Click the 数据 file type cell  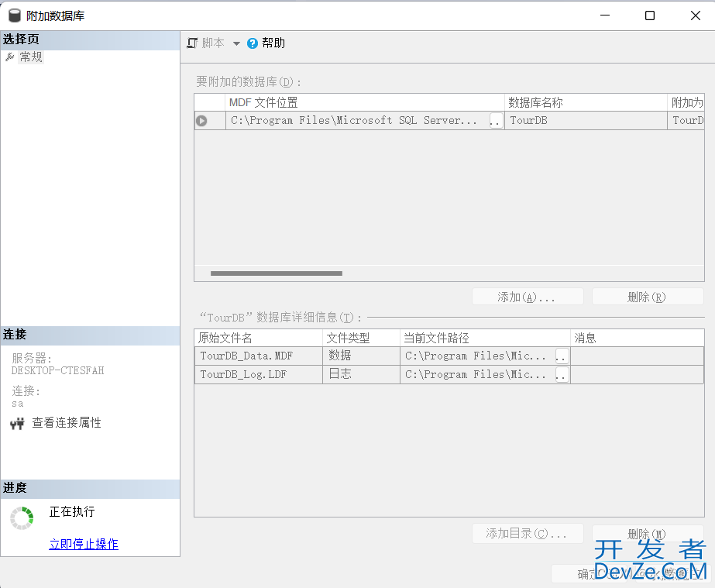pos(361,356)
